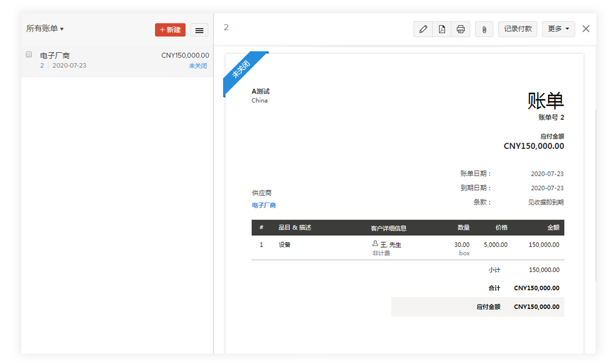Close the bill detail panel
Viewport: 616px width, 364px height.
click(x=586, y=29)
